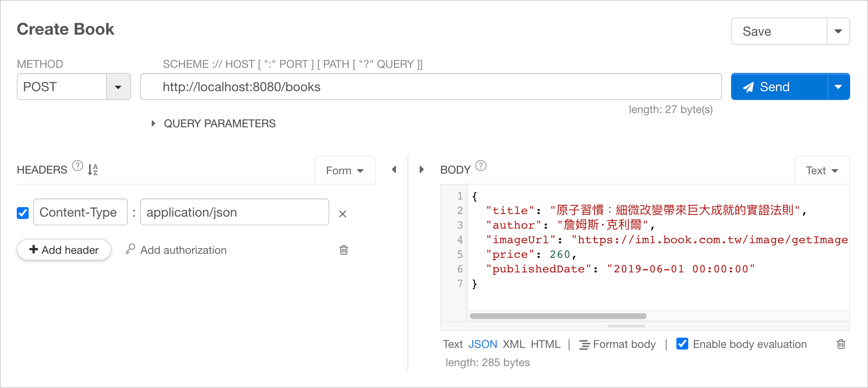The image size is (868, 388).
Task: Click the help icon next to HEADERS
Action: pos(77,166)
